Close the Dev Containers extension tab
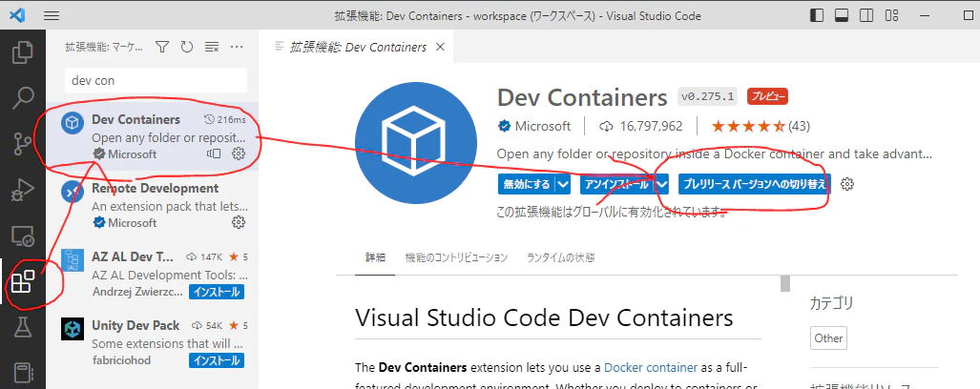This screenshot has height=389, width=980. 440,47
